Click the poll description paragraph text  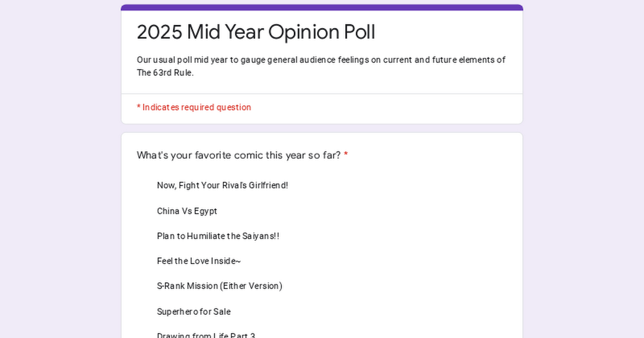(321, 66)
